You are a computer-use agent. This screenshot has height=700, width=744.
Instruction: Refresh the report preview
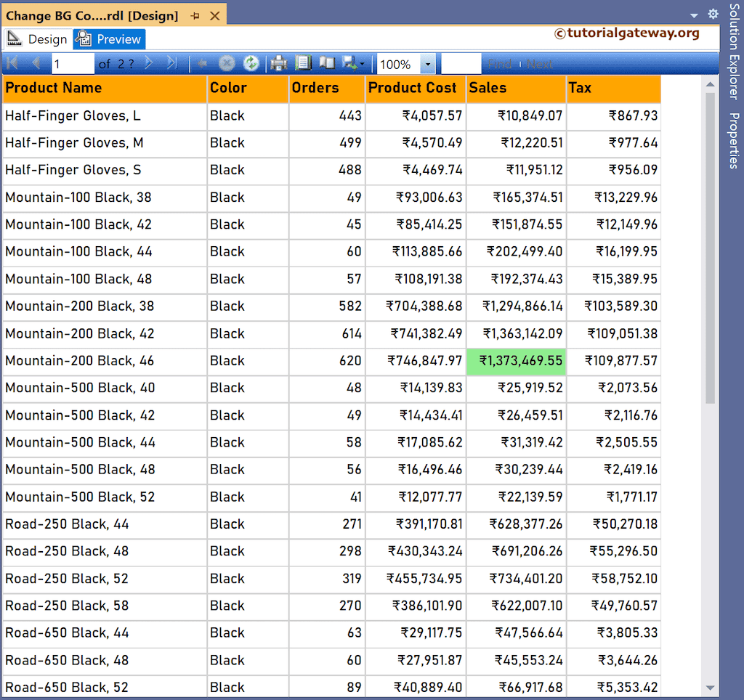251,63
